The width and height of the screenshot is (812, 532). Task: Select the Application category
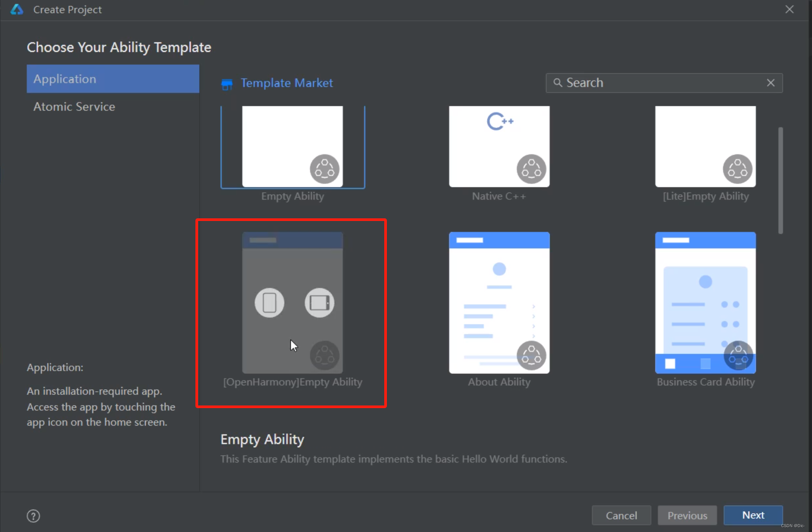[113, 79]
